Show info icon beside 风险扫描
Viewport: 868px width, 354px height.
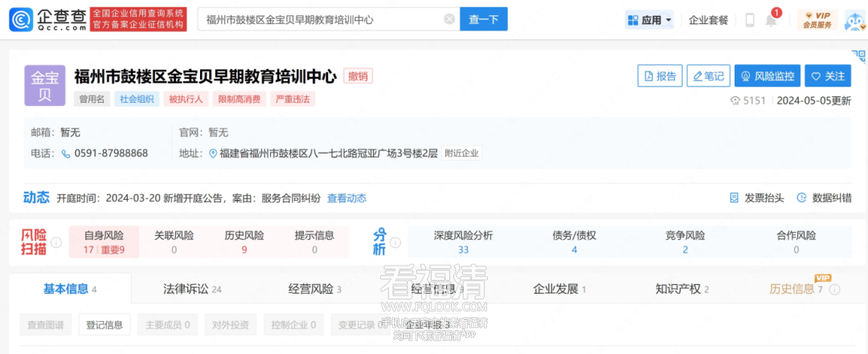point(56,242)
